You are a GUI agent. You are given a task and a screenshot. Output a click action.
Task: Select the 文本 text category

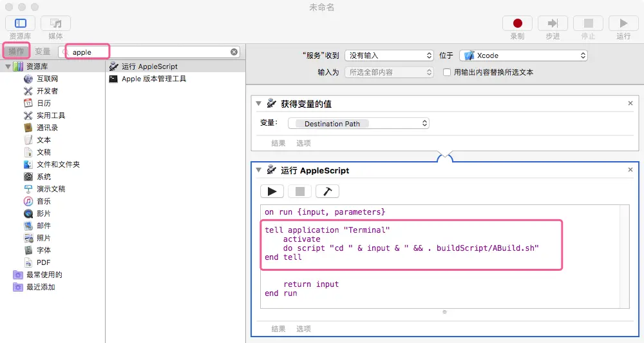click(37, 140)
